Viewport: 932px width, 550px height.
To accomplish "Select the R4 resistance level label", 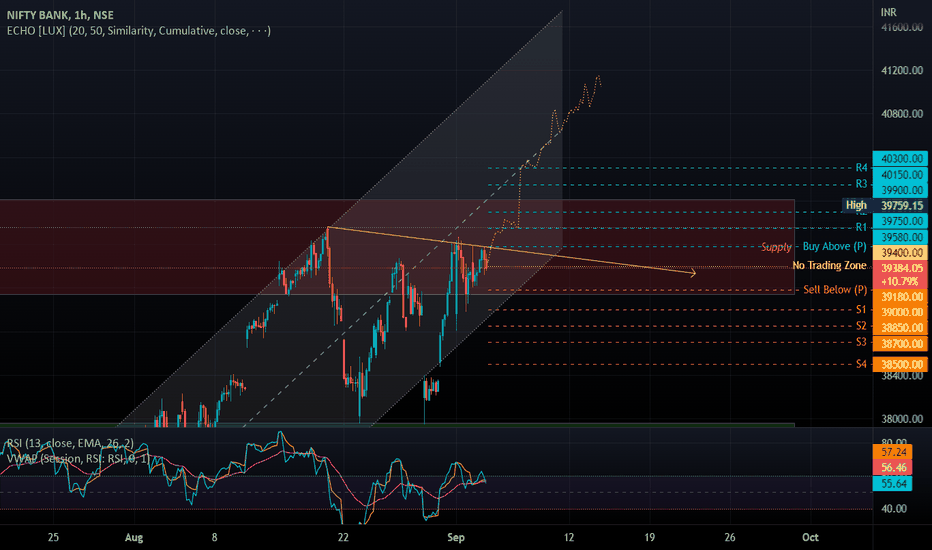I will (861, 168).
